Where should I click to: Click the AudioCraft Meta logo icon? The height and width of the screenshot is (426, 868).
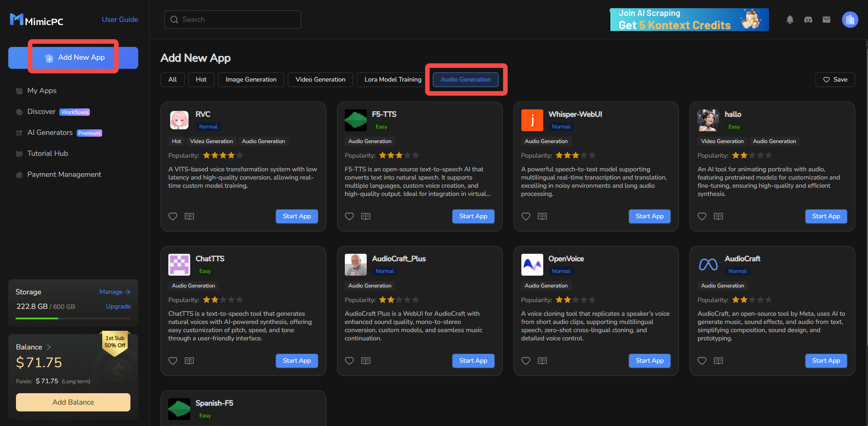coord(708,265)
